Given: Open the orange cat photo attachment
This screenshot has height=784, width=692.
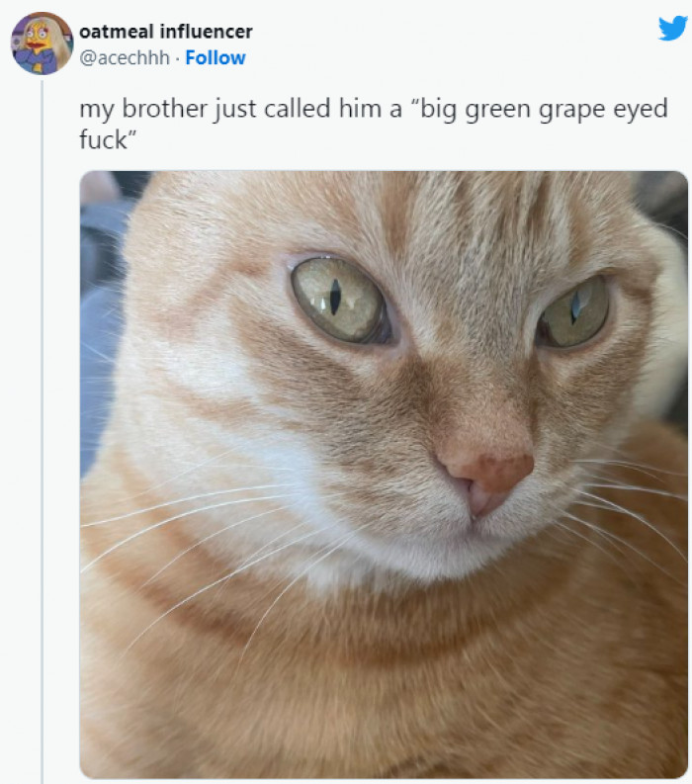Looking at the screenshot, I should pyautogui.click(x=384, y=475).
